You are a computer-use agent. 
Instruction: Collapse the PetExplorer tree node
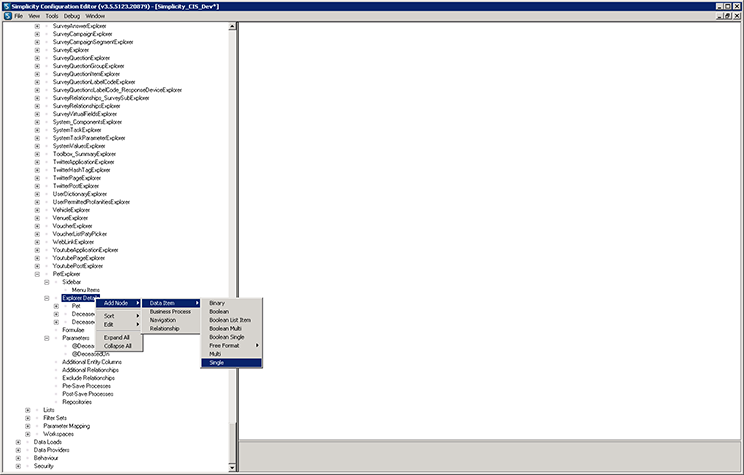[x=37, y=274]
